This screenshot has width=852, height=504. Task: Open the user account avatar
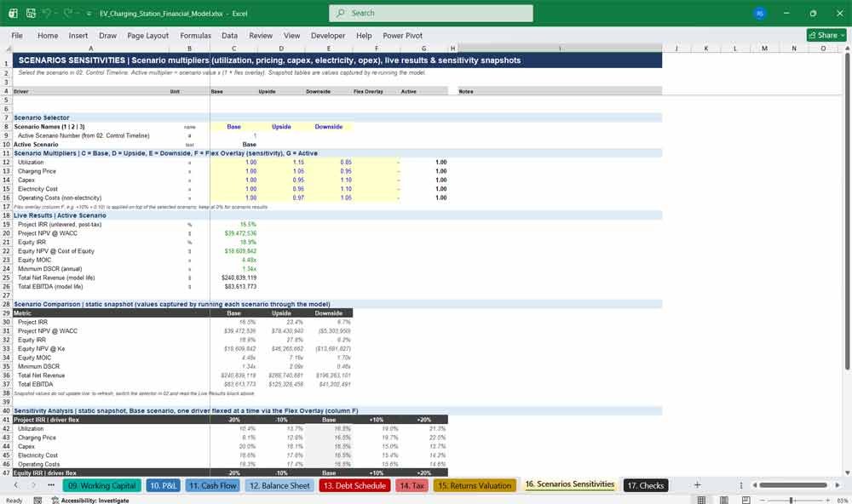tap(760, 13)
